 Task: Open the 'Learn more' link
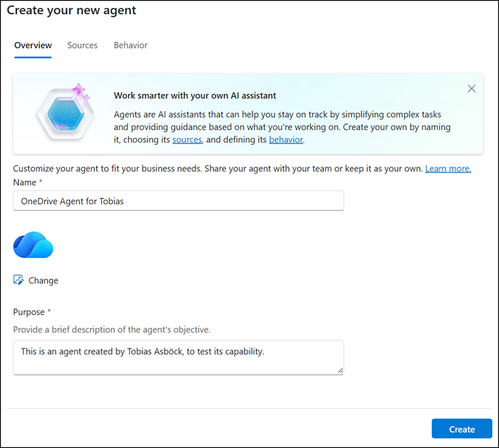pos(448,169)
